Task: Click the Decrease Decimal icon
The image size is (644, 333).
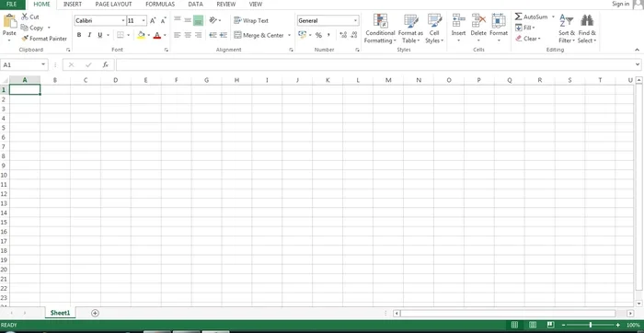Action: point(354,35)
